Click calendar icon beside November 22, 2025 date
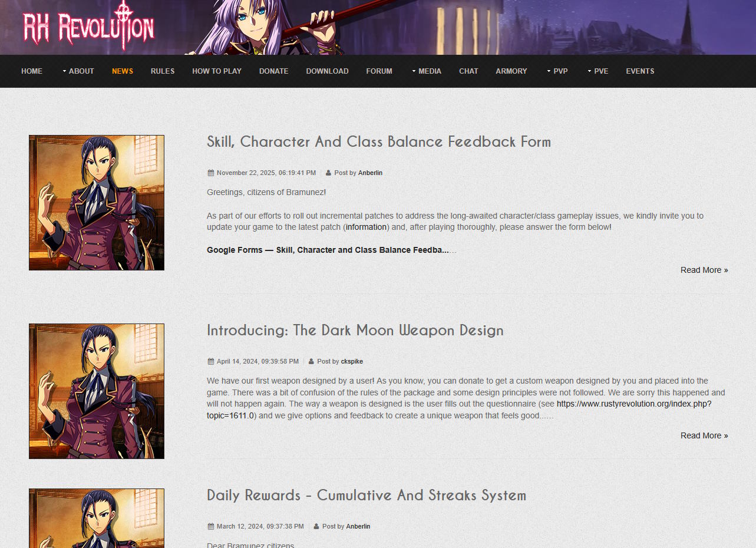 pyautogui.click(x=210, y=173)
